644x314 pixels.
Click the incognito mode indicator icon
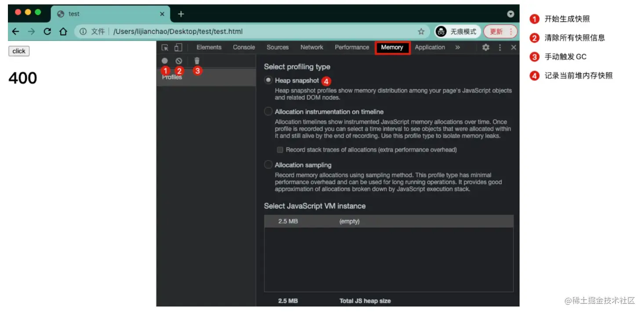tap(441, 32)
